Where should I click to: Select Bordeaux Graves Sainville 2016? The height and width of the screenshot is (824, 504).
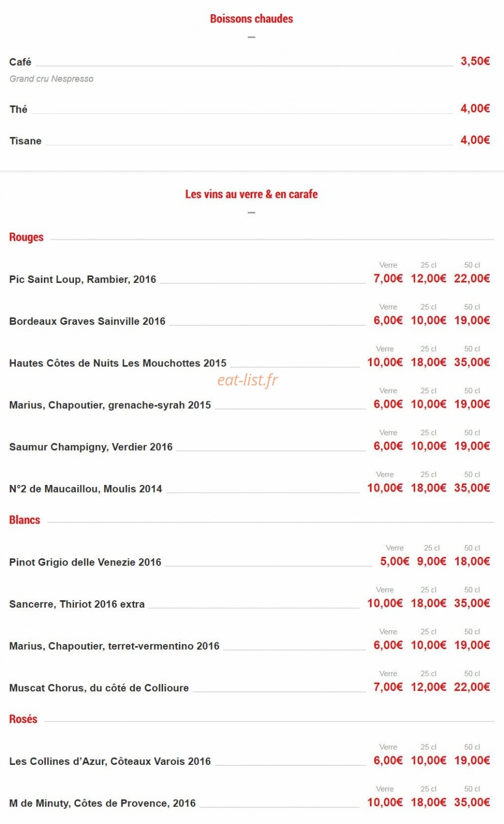87,321
